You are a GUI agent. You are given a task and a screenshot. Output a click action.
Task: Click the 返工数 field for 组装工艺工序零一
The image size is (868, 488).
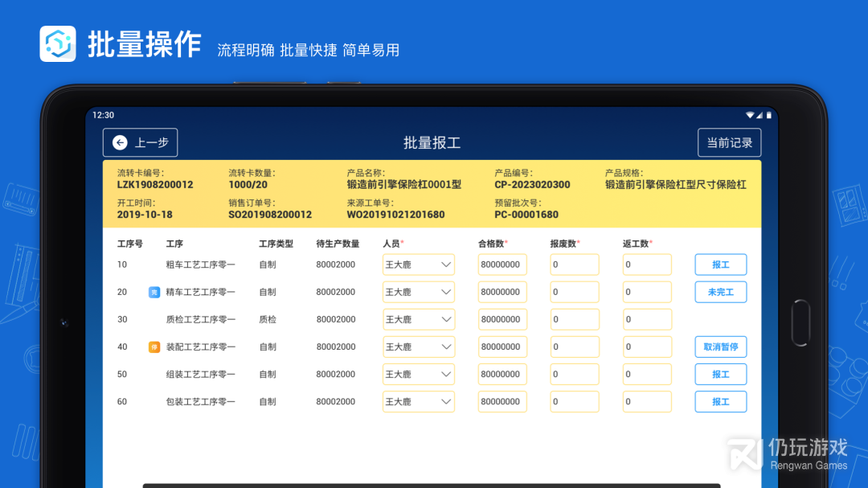647,374
